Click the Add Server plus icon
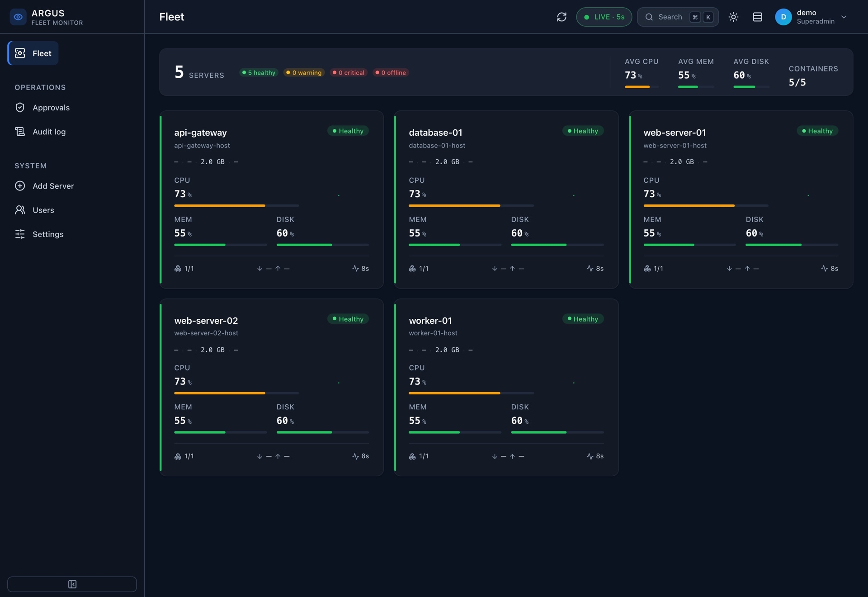868x597 pixels. [x=20, y=186]
